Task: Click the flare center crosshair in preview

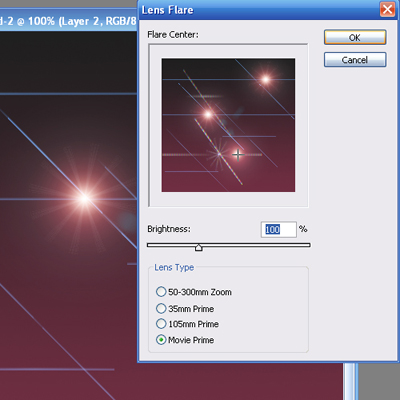Action: tap(238, 155)
